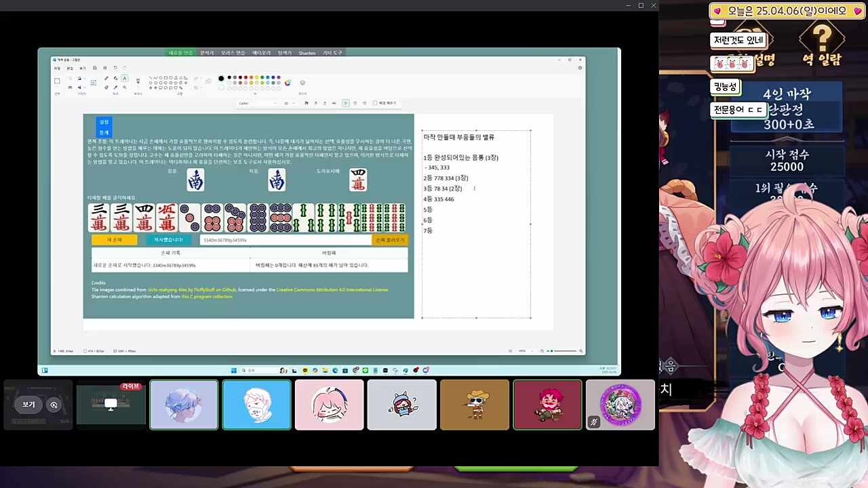
Task: Click the search box in shared Windows taskbar
Action: pyautogui.click(x=260, y=370)
